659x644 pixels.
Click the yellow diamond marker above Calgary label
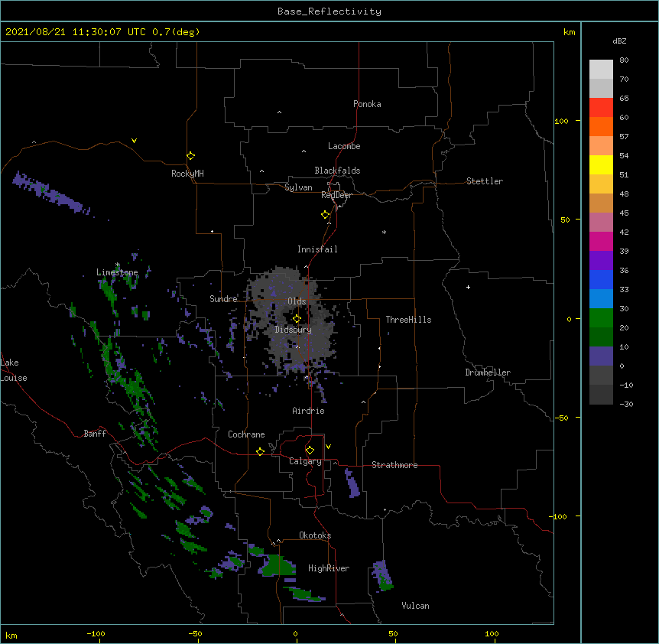coord(310,450)
